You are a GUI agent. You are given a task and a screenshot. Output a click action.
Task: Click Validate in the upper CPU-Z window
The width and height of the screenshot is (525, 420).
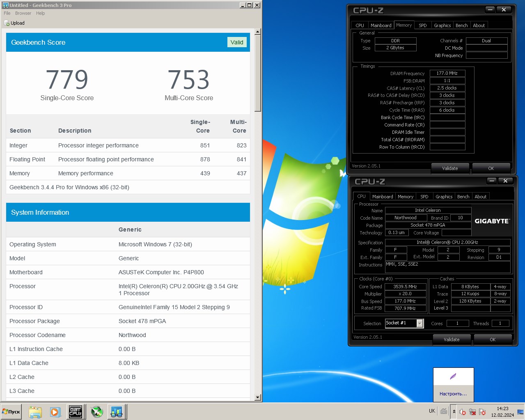450,168
